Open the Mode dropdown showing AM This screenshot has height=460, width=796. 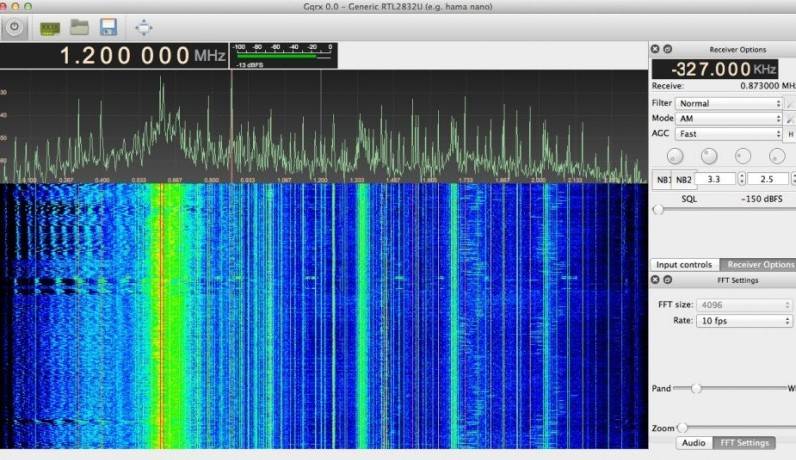pyautogui.click(x=729, y=118)
